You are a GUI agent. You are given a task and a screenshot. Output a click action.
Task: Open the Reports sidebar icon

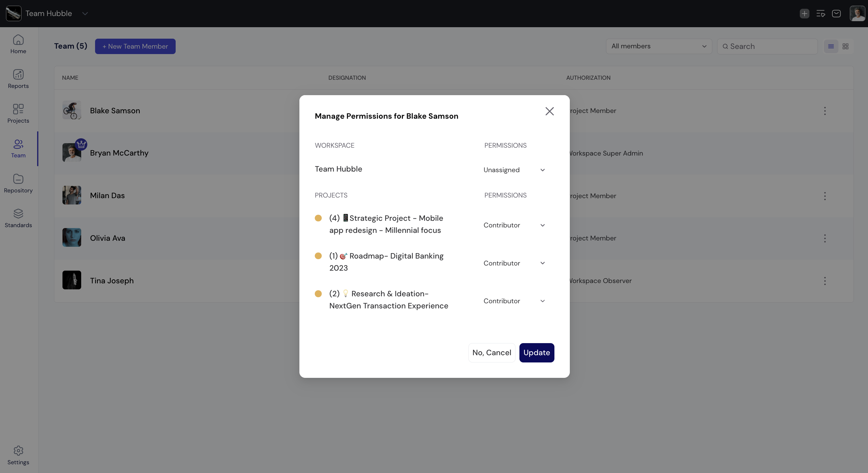18,75
